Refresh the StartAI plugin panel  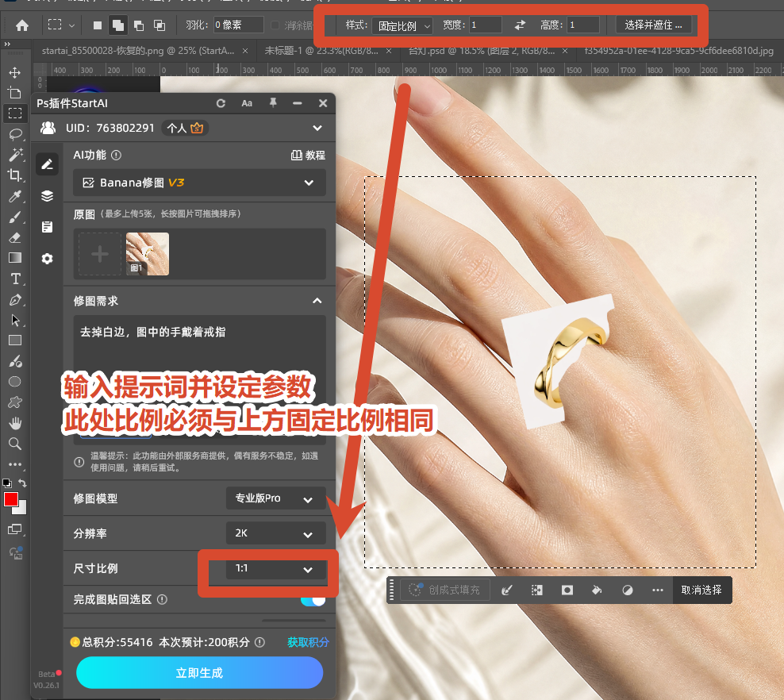pyautogui.click(x=221, y=103)
